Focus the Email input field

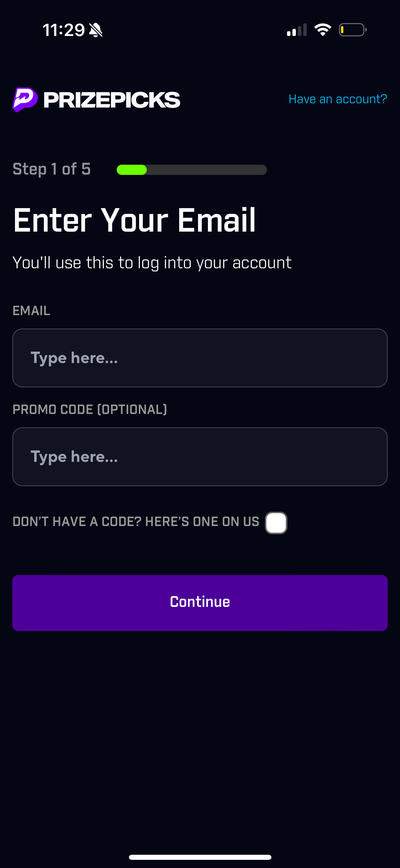[x=200, y=358]
